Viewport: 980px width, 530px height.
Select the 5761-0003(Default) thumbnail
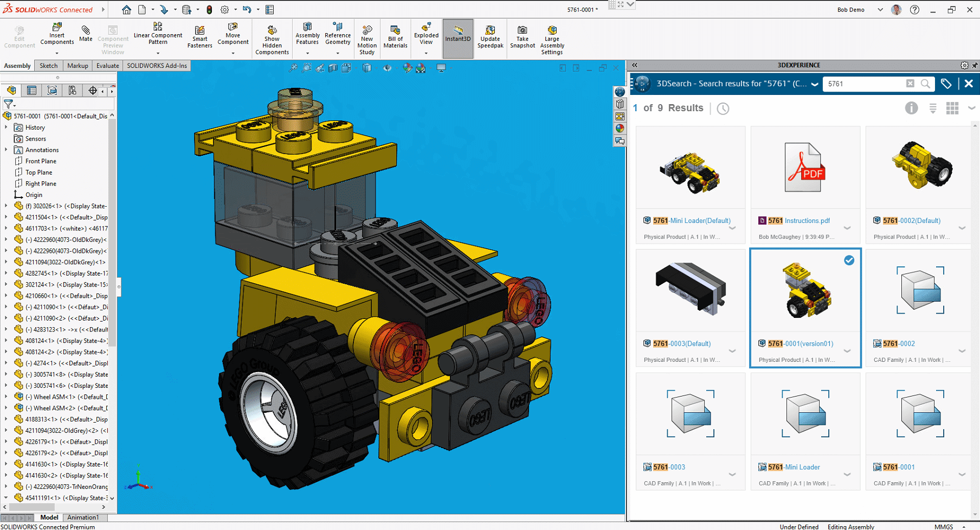691,289
